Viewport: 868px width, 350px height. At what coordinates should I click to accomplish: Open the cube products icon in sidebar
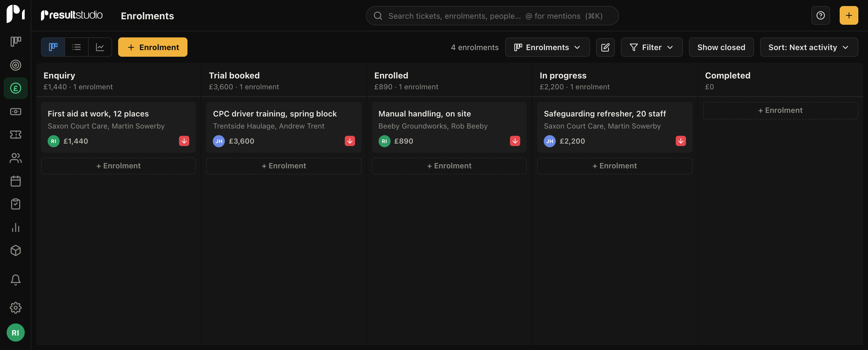point(15,250)
